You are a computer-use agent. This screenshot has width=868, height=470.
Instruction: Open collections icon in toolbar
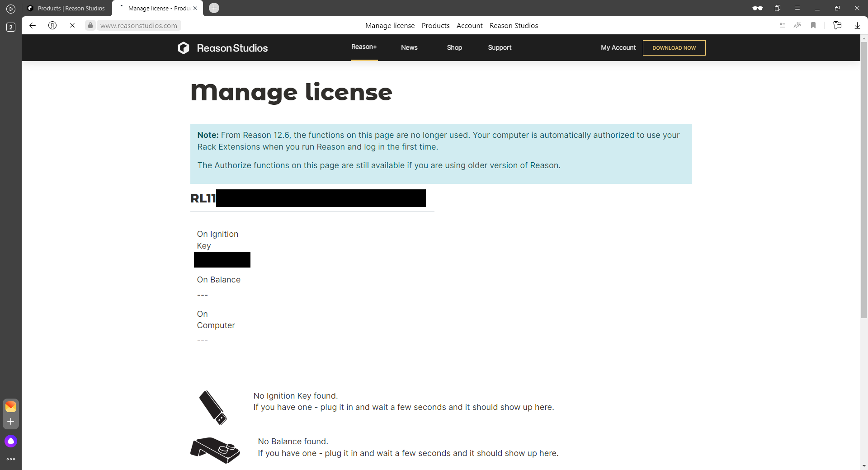(837, 25)
